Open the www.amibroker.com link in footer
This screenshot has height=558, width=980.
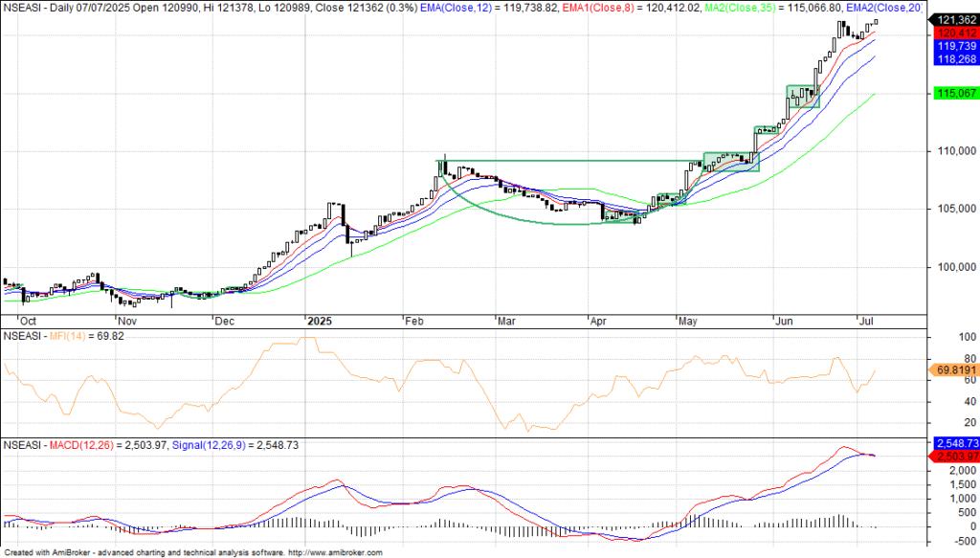point(336,553)
